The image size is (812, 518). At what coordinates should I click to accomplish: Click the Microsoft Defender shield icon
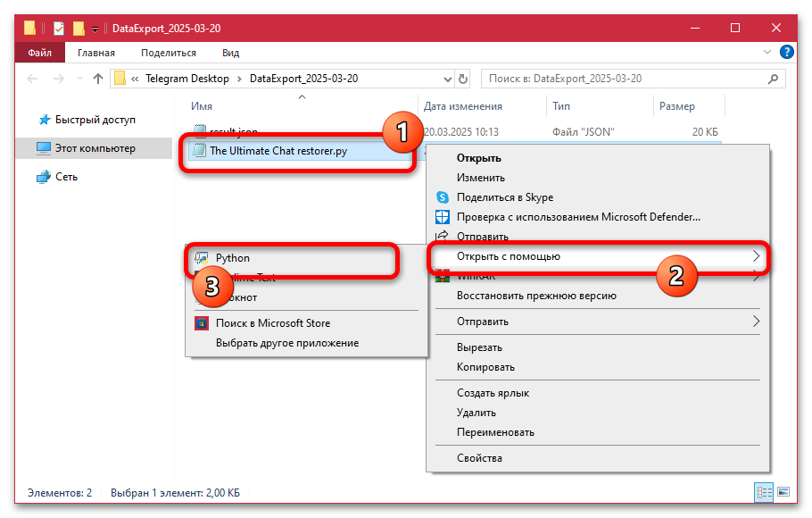click(442, 217)
